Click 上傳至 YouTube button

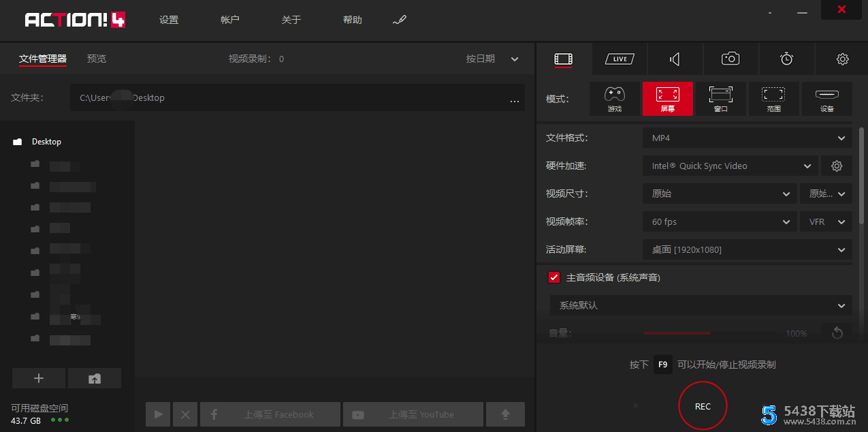tap(413, 414)
